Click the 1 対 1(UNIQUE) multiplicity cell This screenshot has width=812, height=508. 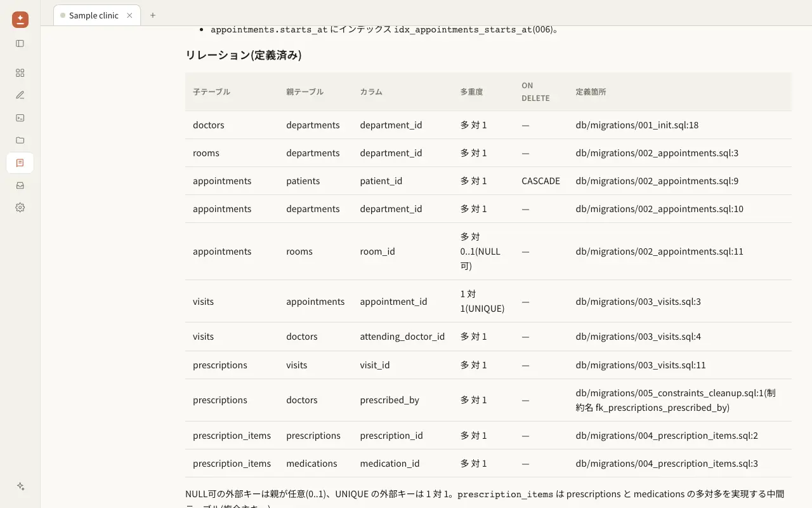482,302
